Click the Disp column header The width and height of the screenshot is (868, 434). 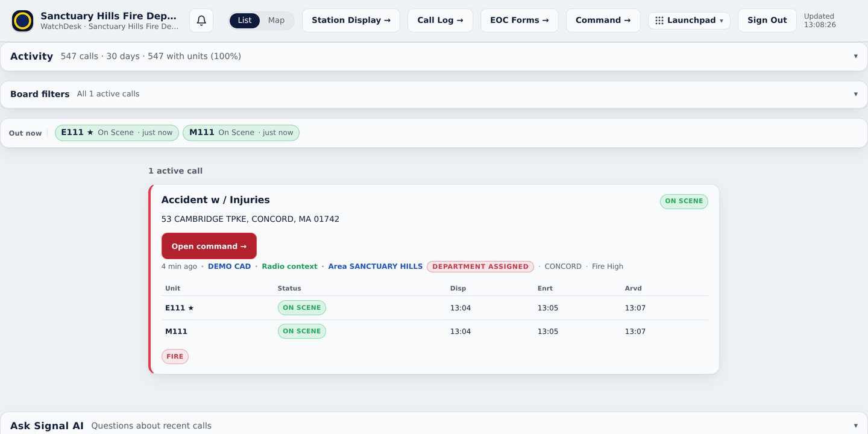click(458, 288)
